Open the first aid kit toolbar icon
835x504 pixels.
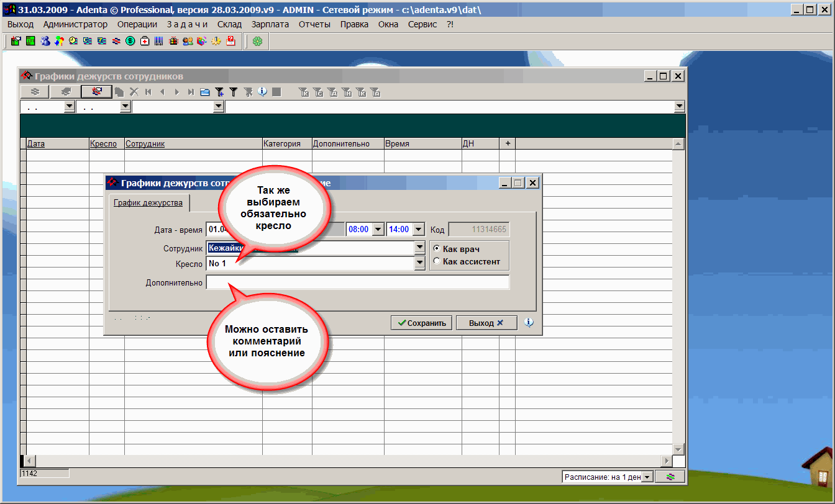(x=145, y=42)
